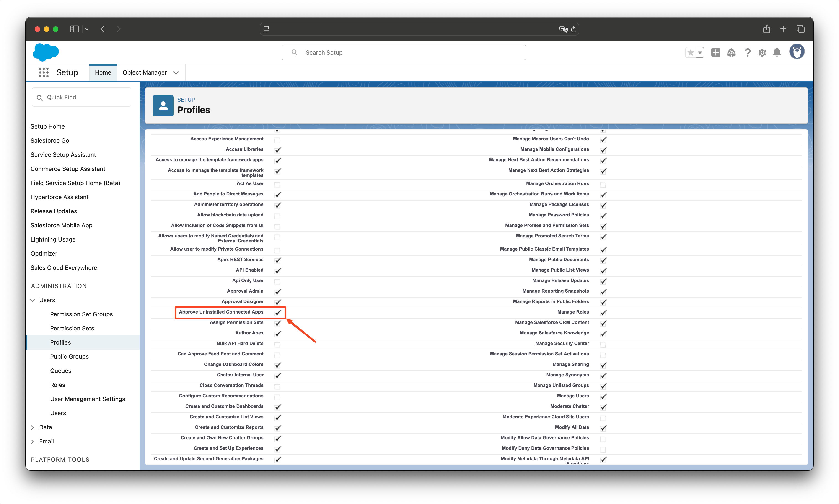This screenshot has width=839, height=504.
Task: Go to the Public Groups page
Action: [69, 356]
